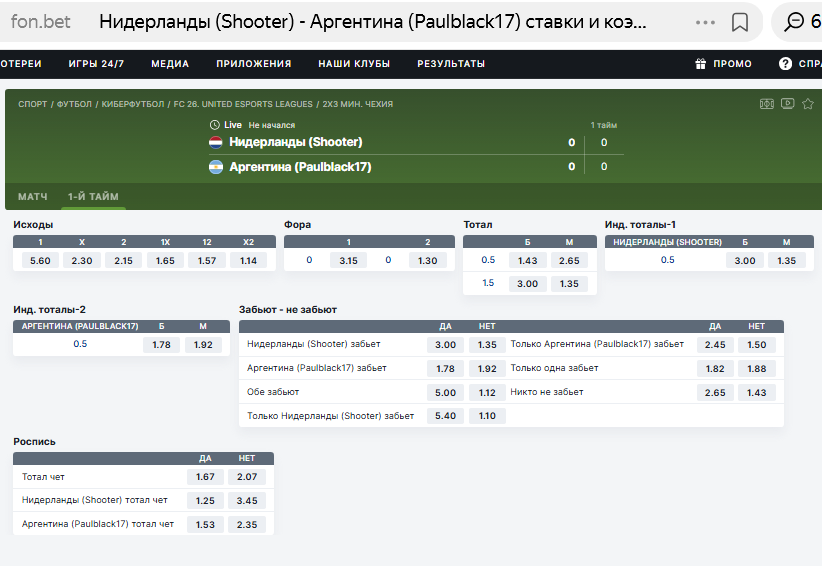Select Тотал чет ДА odds 1.67
The width and height of the screenshot is (822, 566).
click(x=205, y=477)
